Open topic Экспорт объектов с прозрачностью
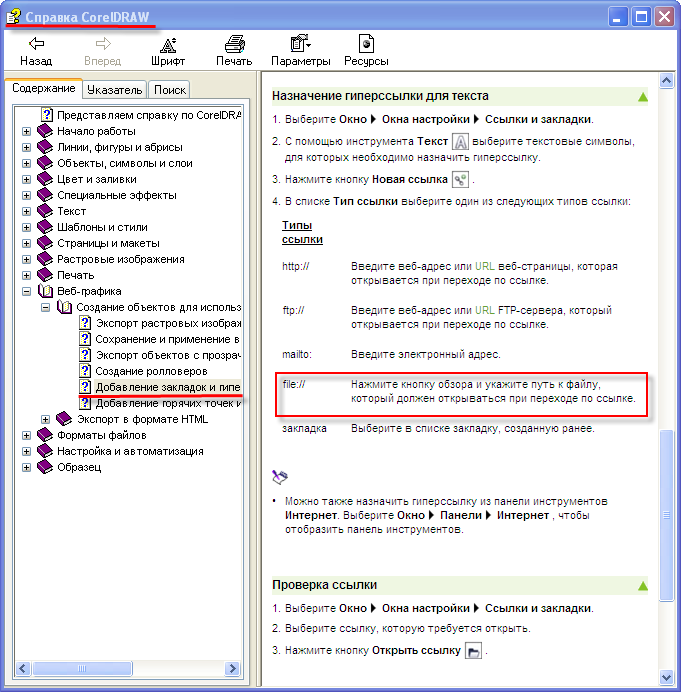 (x=169, y=355)
